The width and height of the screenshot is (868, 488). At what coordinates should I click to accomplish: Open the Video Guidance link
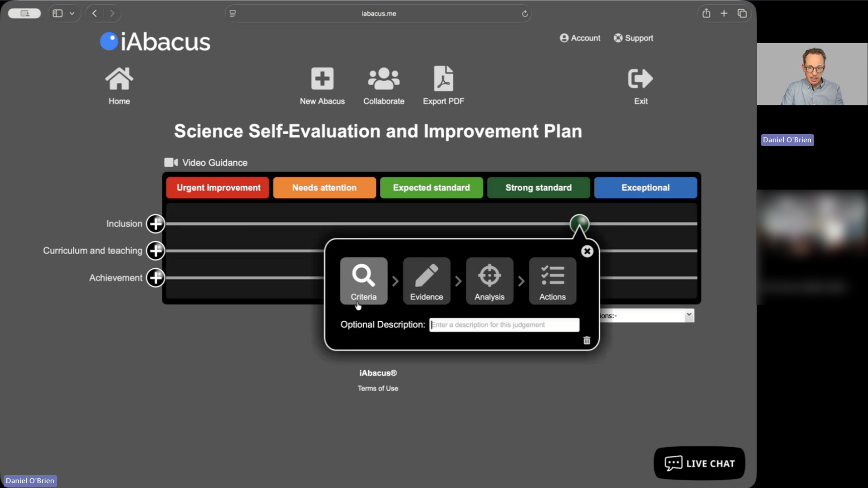(206, 163)
